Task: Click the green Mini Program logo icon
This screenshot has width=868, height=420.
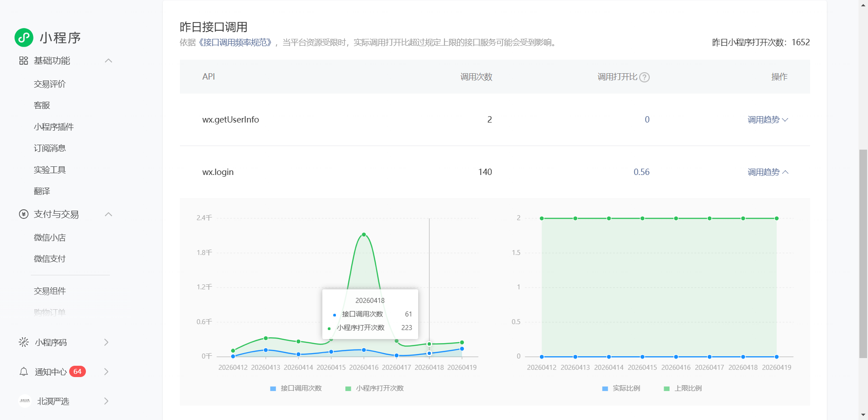Action: click(24, 38)
